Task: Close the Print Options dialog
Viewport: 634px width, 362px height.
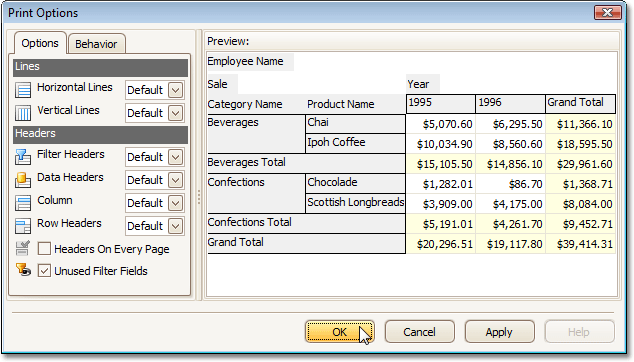Action: coord(607,13)
